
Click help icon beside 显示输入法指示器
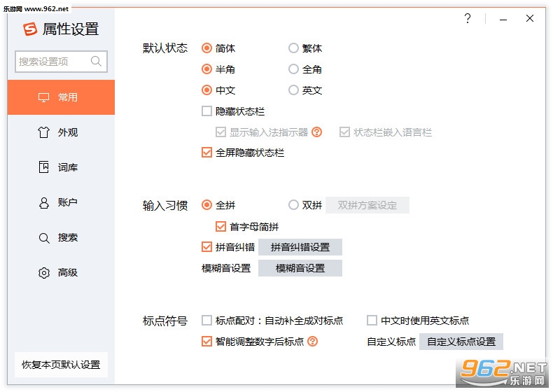[x=316, y=132]
